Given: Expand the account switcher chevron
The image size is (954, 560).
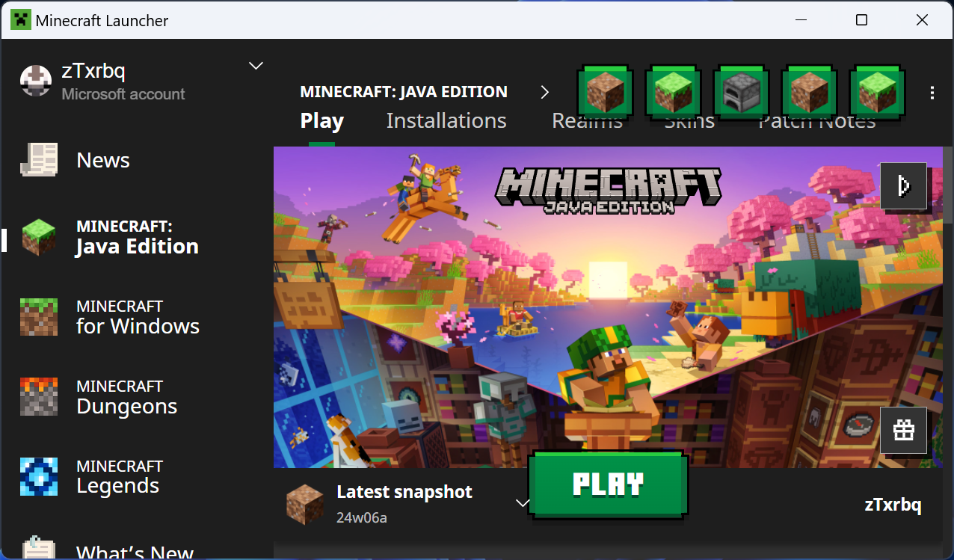Looking at the screenshot, I should [x=256, y=66].
